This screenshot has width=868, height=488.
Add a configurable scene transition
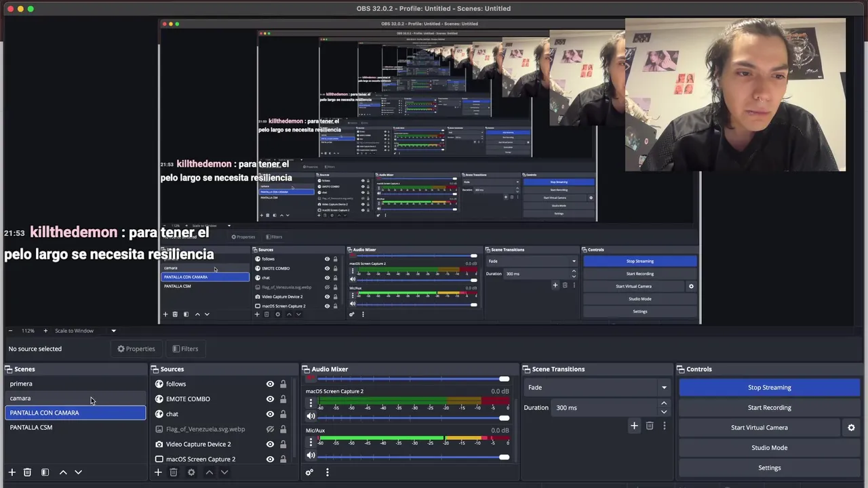[634, 426]
